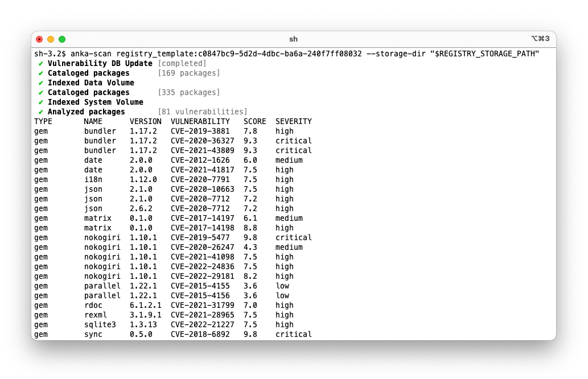Viewport: 588px width, 379px height.
Task: Click the checkmark on the first Cataloged packages line
Action: pos(40,73)
